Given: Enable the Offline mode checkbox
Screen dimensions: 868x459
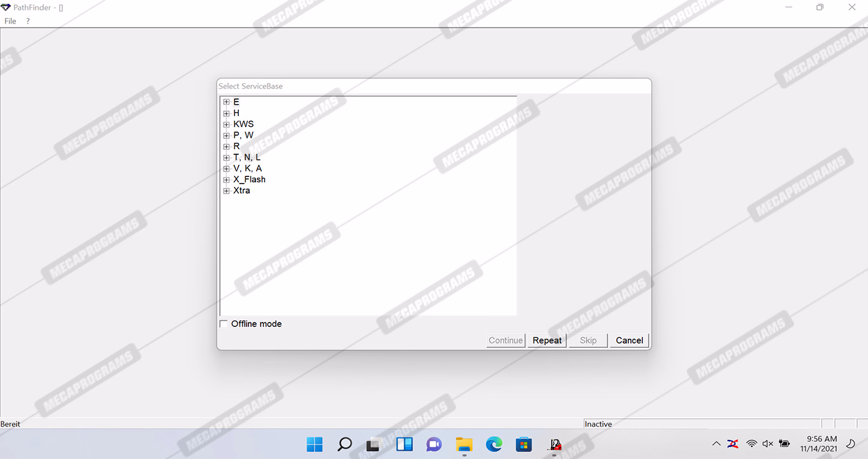Looking at the screenshot, I should click(x=224, y=324).
